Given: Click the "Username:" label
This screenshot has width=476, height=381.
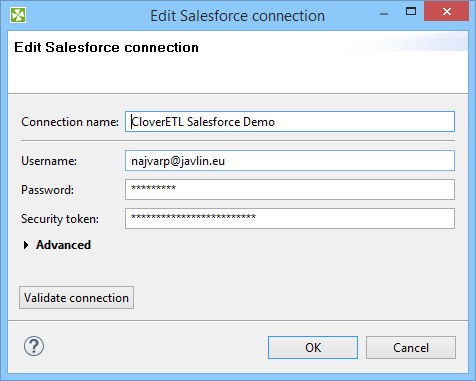Looking at the screenshot, I should pyautogui.click(x=49, y=161).
